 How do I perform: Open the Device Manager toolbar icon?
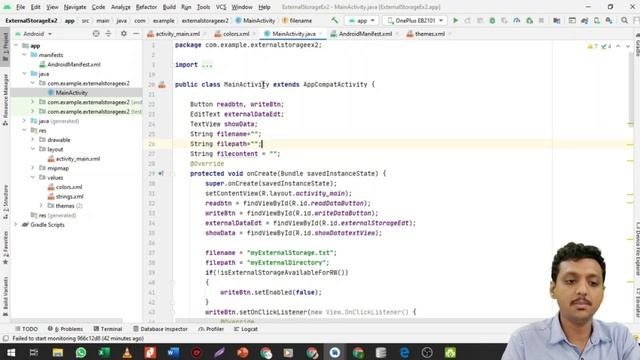[597, 20]
